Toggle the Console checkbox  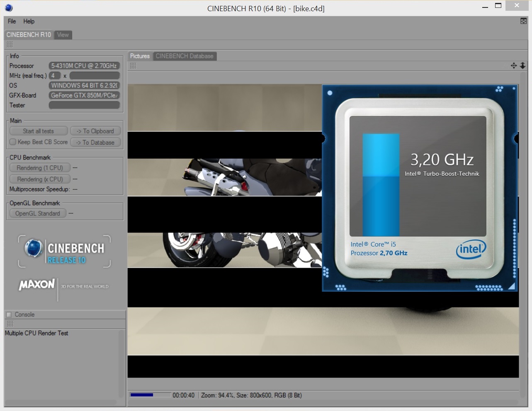click(9, 314)
